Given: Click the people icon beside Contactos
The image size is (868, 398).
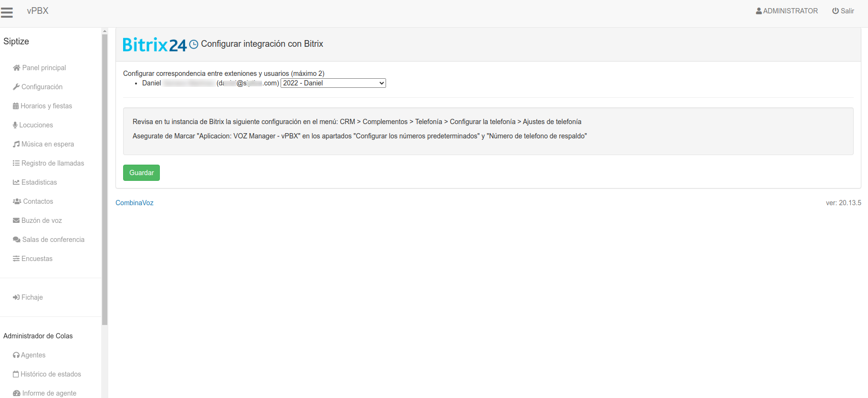Looking at the screenshot, I should tap(17, 201).
